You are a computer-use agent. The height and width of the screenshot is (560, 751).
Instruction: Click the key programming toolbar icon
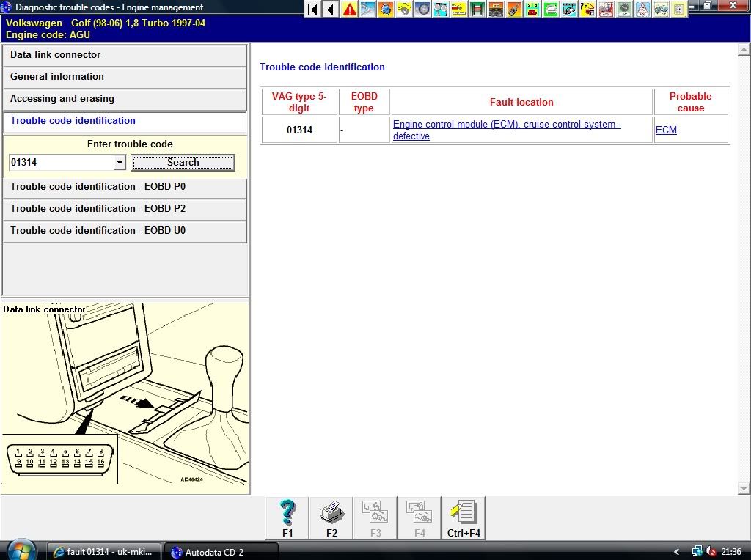[x=514, y=10]
